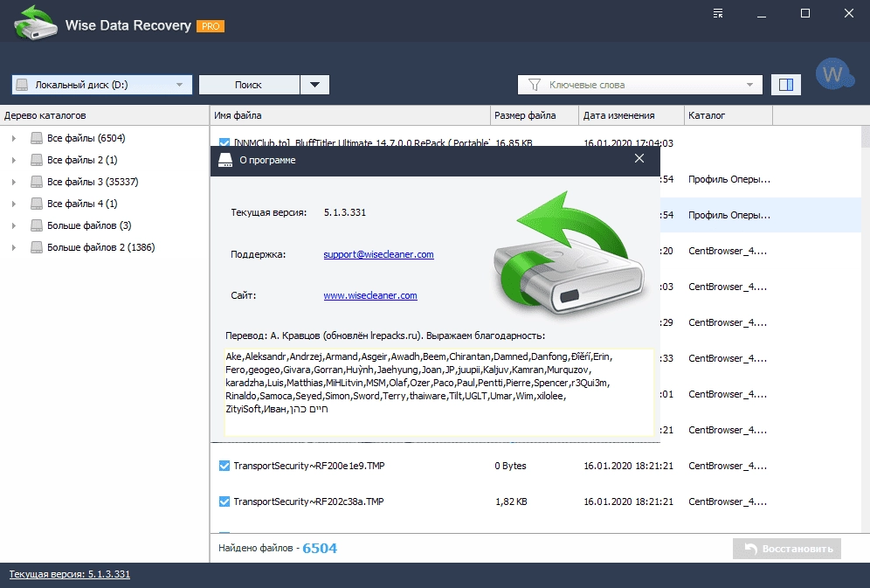The width and height of the screenshot is (870, 588).
Task: Click the PRO badge next to app title
Action: 211,26
